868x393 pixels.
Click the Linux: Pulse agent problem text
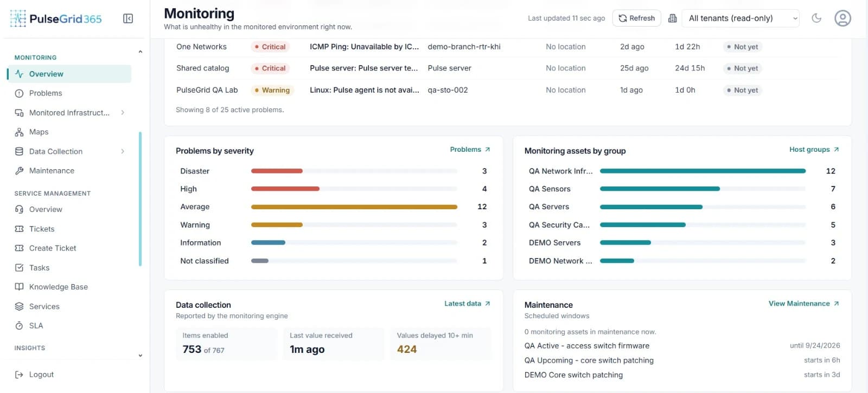[364, 90]
